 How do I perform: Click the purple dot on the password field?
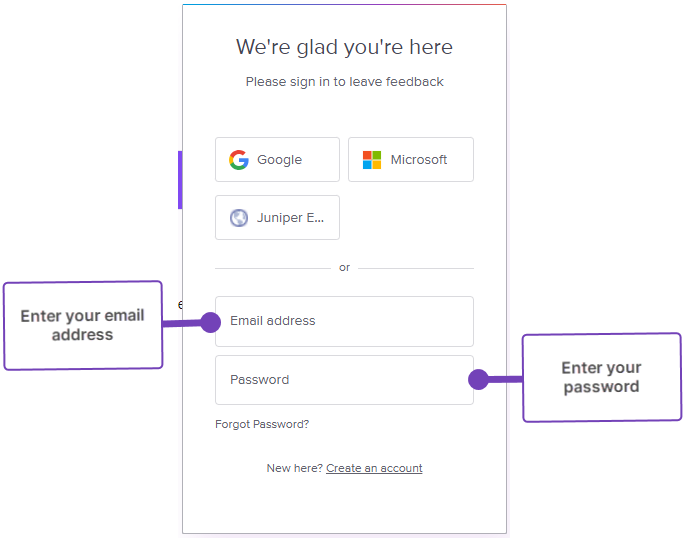tap(478, 380)
